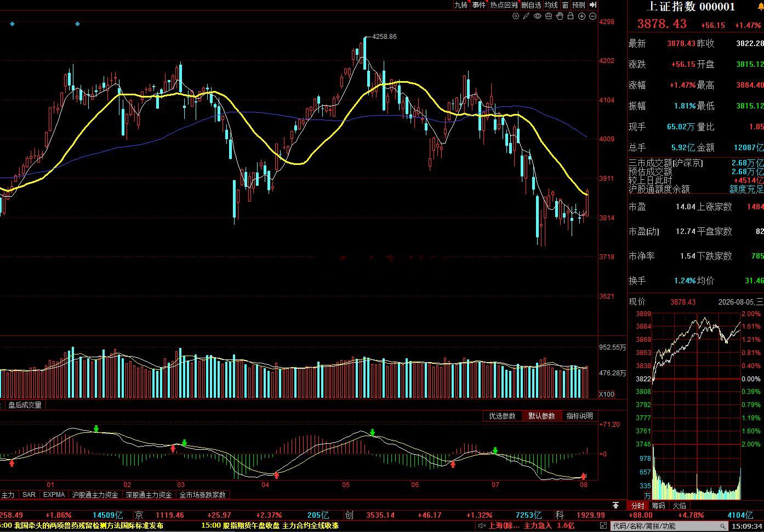Click the 创 index ticker entry
Screen dimensions: 764x532
[349, 516]
